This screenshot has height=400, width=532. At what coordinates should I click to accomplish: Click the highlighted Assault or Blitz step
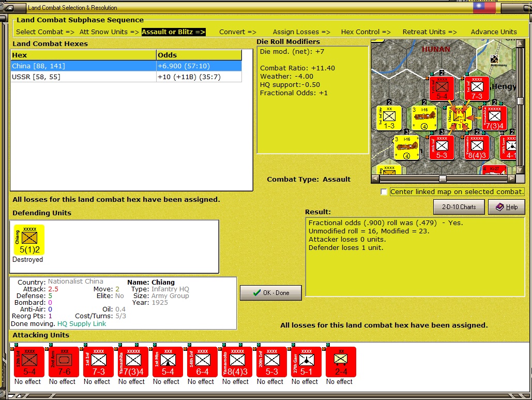coord(173,32)
